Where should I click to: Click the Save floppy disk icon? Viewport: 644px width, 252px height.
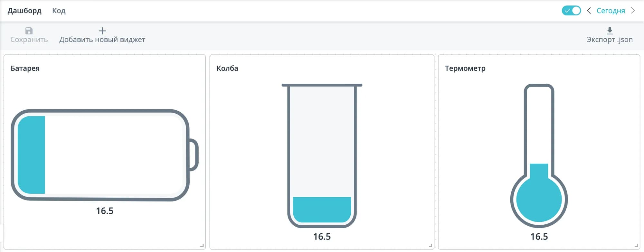point(29,31)
